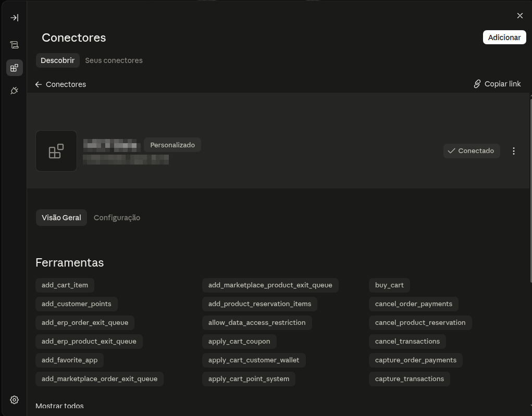Click allow_data_access_restriction chip
This screenshot has width=532, height=416.
(257, 323)
